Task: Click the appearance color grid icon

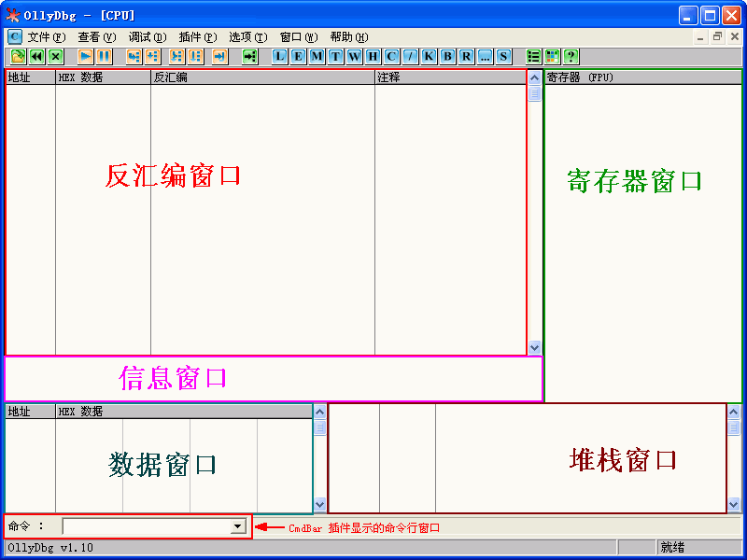Action: pyautogui.click(x=552, y=57)
